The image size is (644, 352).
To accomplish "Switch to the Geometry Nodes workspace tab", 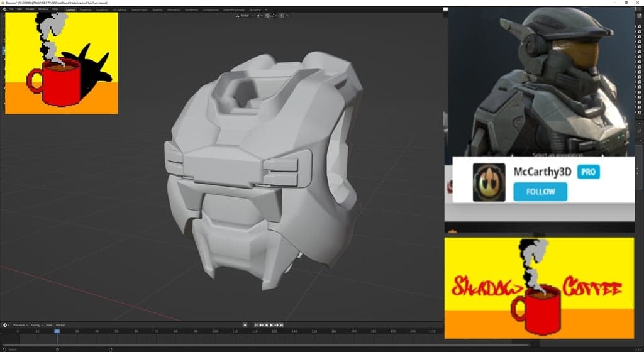I will [234, 9].
